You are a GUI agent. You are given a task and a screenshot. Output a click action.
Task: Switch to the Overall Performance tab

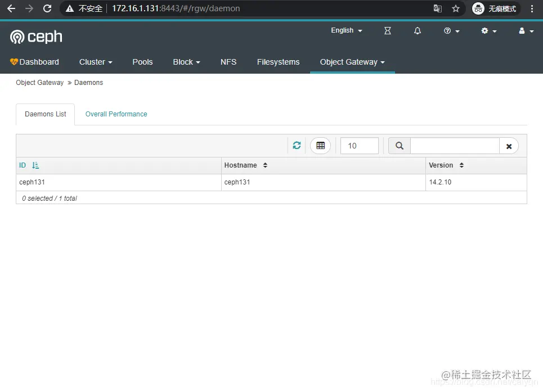[116, 114]
